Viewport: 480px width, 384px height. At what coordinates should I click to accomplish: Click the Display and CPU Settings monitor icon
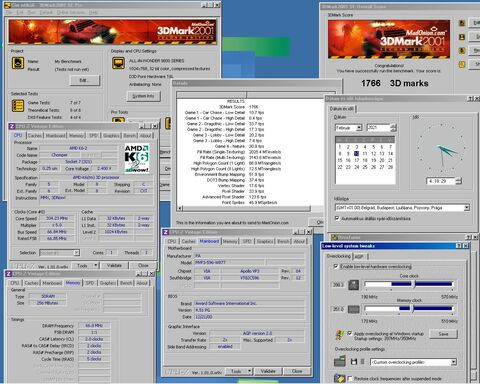[x=118, y=63]
